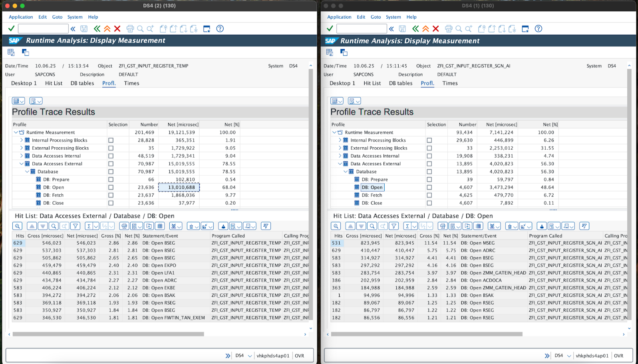Expand External Processing Blocks in right window
This screenshot has height=364, width=638.
(340, 148)
